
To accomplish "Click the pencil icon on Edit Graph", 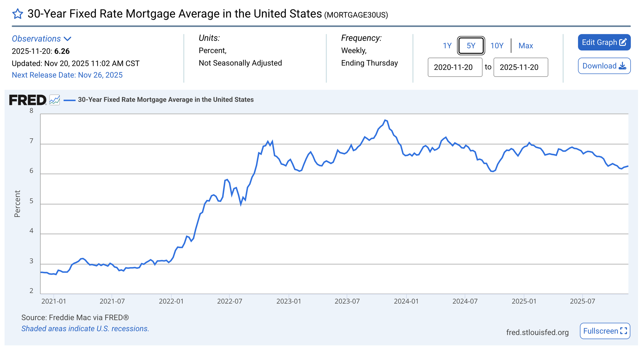I will click(x=623, y=42).
